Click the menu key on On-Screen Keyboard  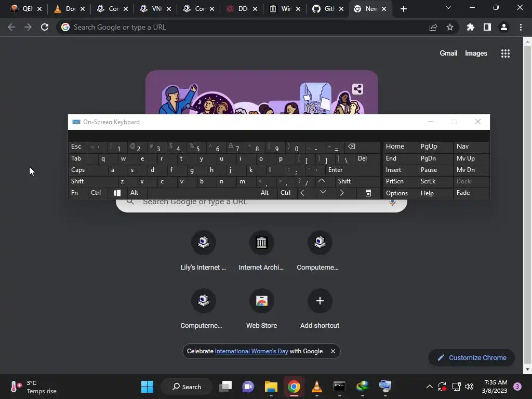click(x=368, y=193)
